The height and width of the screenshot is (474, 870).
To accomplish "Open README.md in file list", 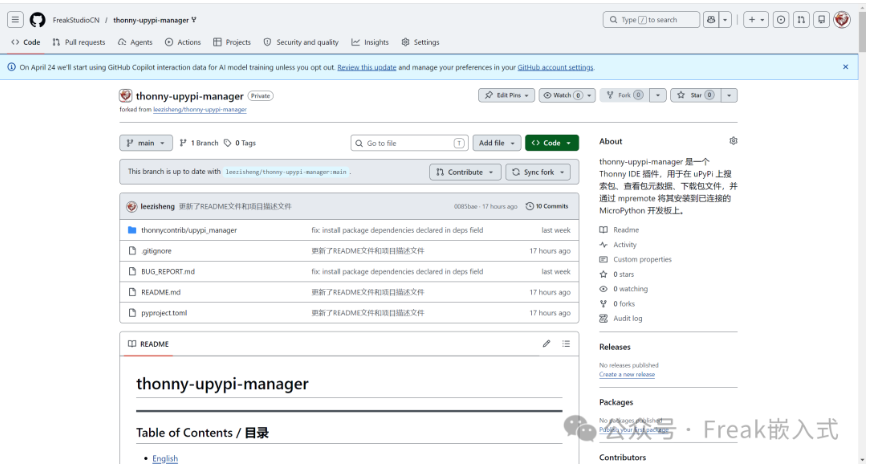I will click(x=160, y=293).
